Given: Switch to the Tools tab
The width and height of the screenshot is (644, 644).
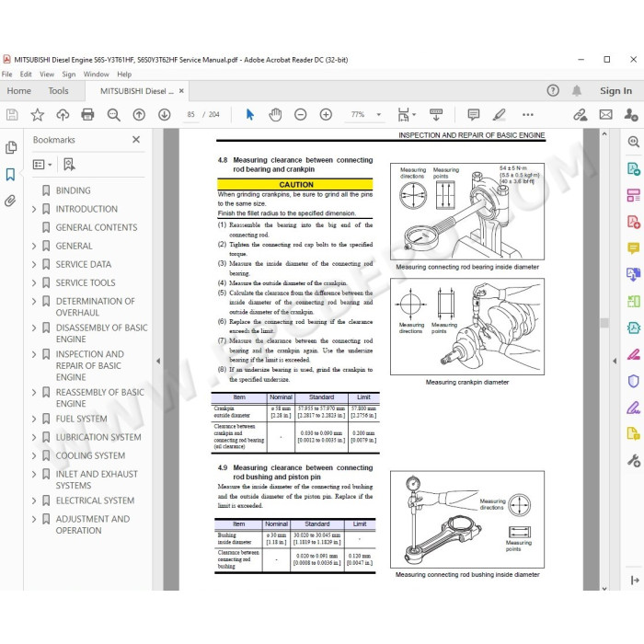Looking at the screenshot, I should tap(58, 91).
